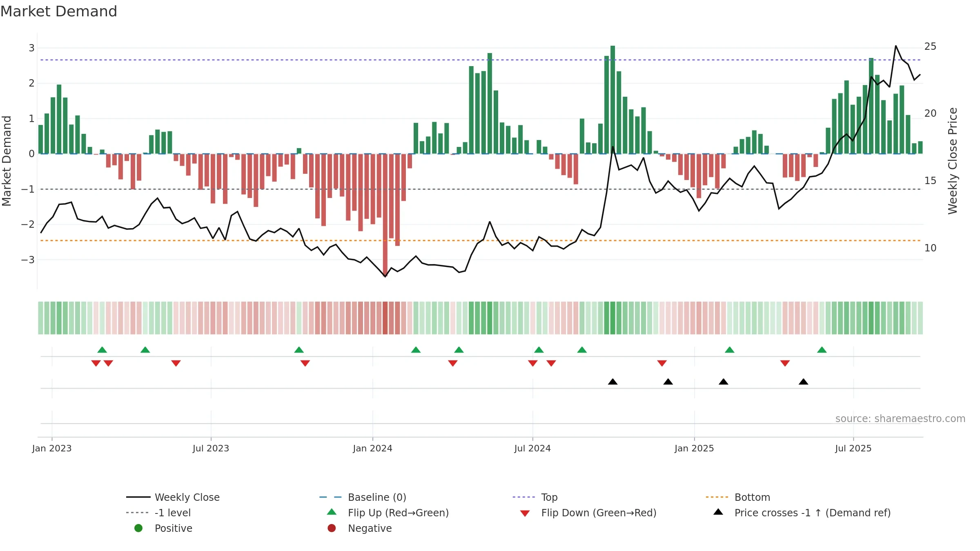Click the darkest red cell in the demand heat strip
Viewport: 980px width, 551px height.
385,318
